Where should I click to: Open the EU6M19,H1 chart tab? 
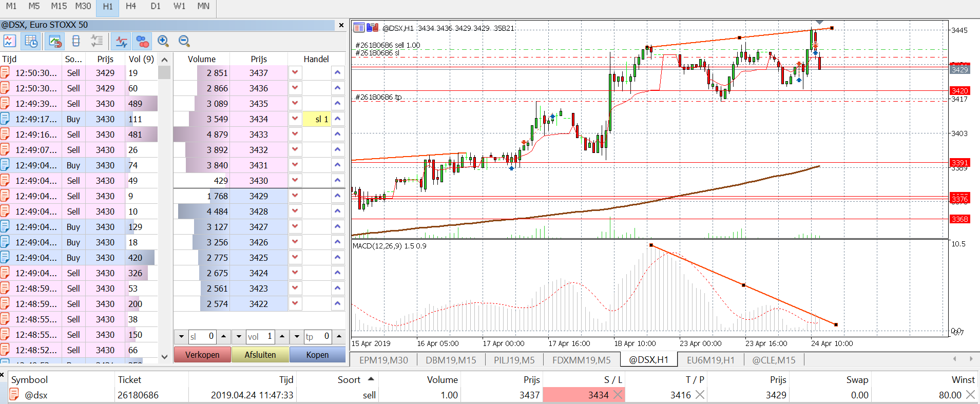(x=710, y=360)
